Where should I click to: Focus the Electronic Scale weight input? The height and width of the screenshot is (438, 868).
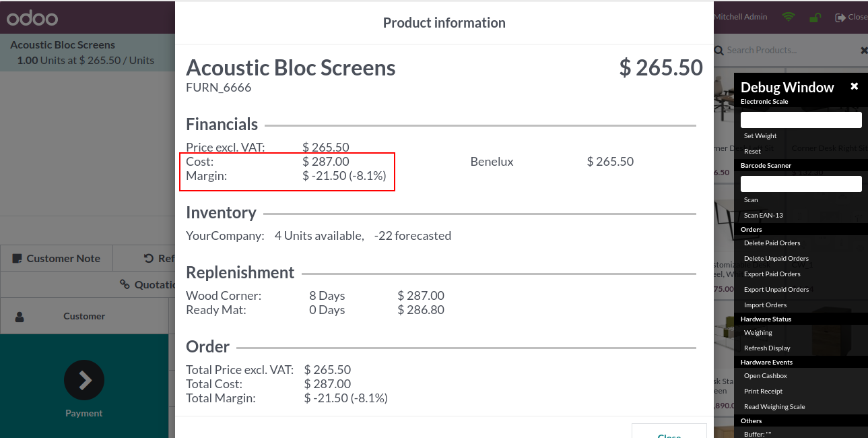click(801, 120)
